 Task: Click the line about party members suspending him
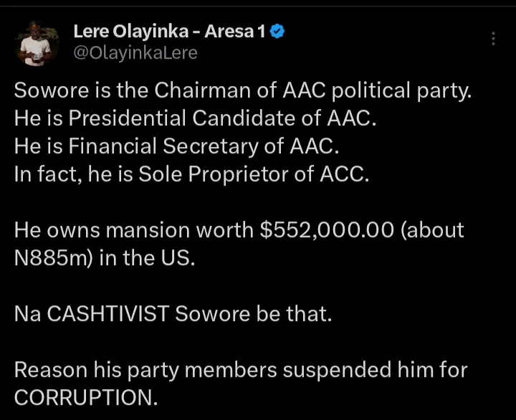pos(240,370)
